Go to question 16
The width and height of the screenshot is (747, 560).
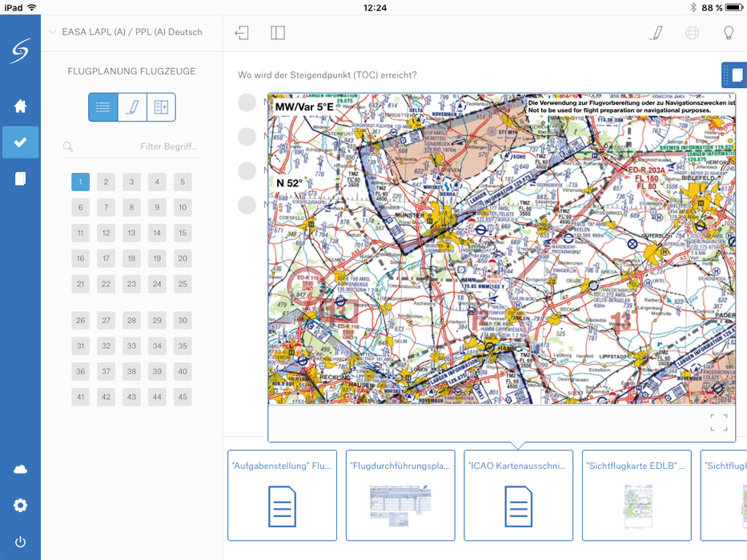pos(81,258)
